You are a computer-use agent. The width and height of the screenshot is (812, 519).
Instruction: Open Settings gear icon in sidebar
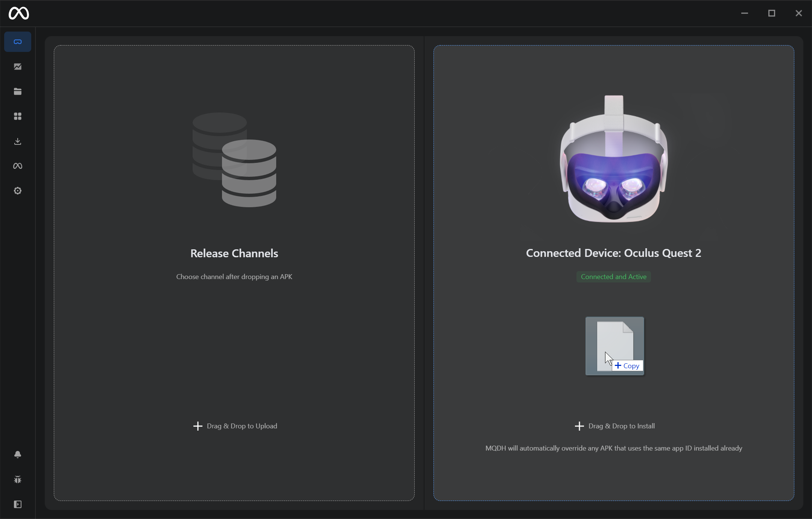pos(18,191)
